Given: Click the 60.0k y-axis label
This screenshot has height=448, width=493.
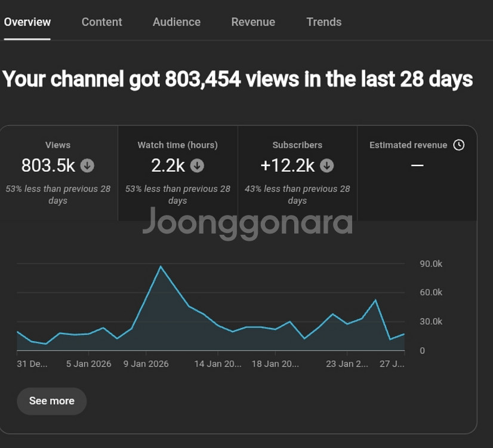Looking at the screenshot, I should [x=431, y=293].
